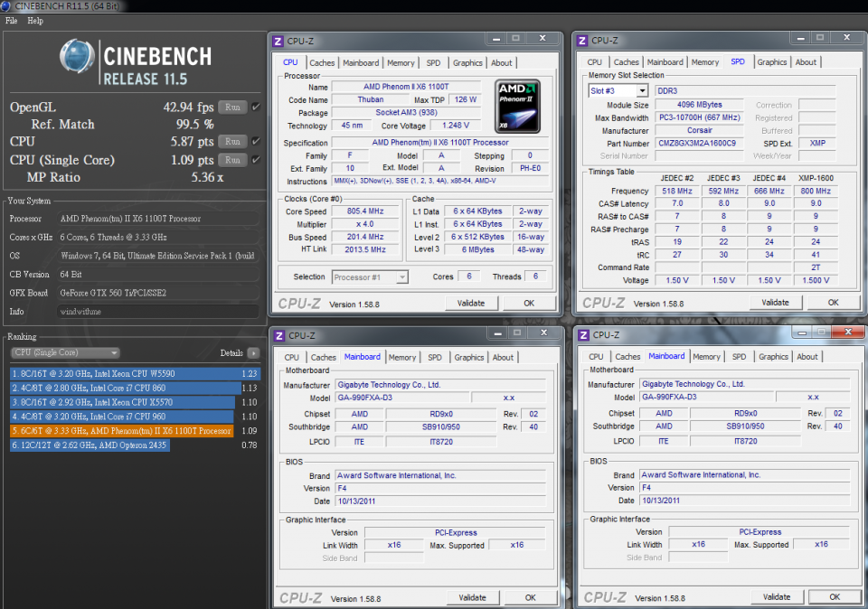Open the Graphics tab in the SPD window

pos(771,61)
